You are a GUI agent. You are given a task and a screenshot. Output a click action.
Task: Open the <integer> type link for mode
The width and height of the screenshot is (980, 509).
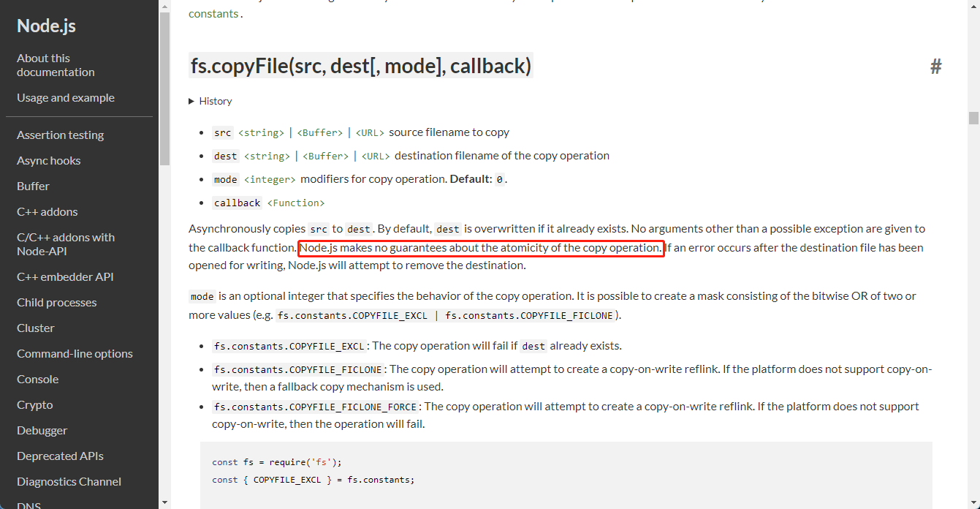(x=270, y=180)
